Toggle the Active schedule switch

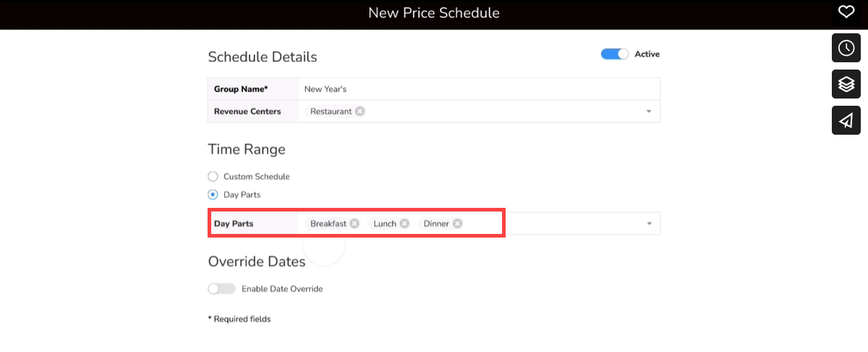coord(615,54)
